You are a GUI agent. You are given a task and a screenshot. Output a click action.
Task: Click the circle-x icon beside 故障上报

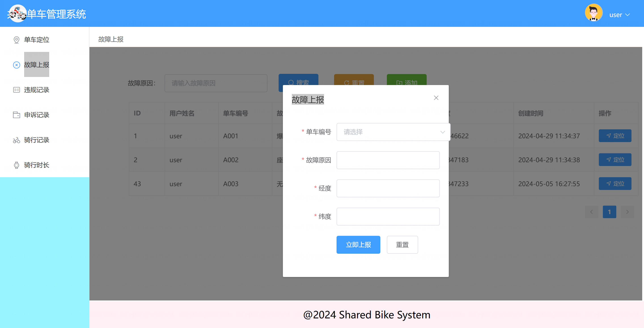pyautogui.click(x=17, y=65)
